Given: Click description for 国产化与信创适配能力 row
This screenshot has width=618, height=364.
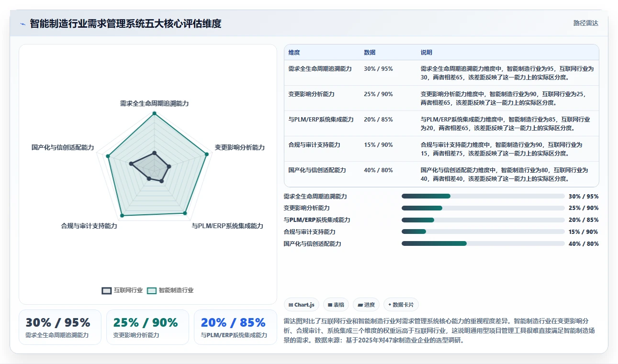Looking at the screenshot, I should point(505,175).
